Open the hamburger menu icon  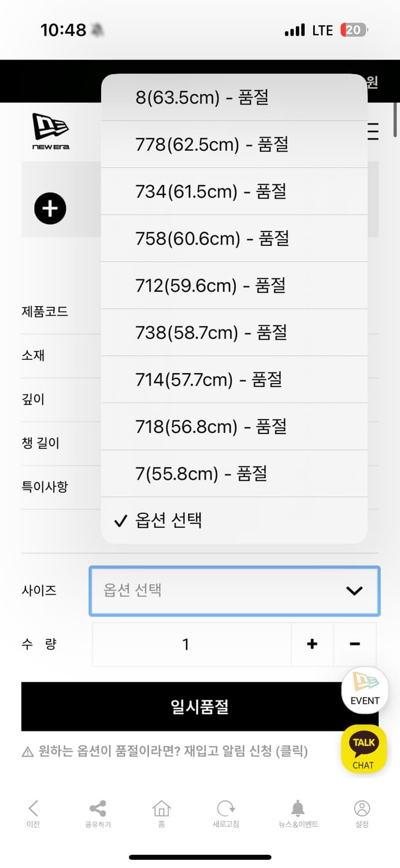click(373, 132)
